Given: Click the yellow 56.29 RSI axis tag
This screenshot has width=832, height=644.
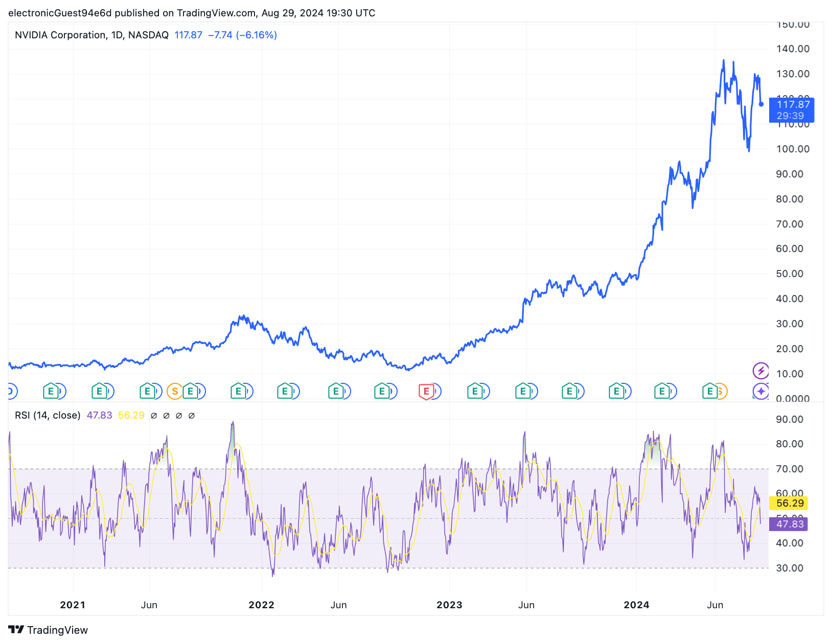Looking at the screenshot, I should coord(790,503).
